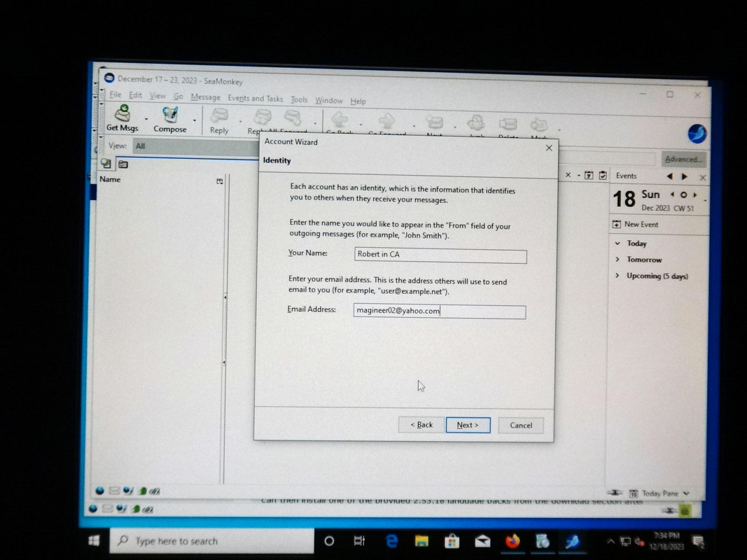This screenshot has height=560, width=747.
Task: Go to the next day in the mini-day header
Action: [x=695, y=195]
